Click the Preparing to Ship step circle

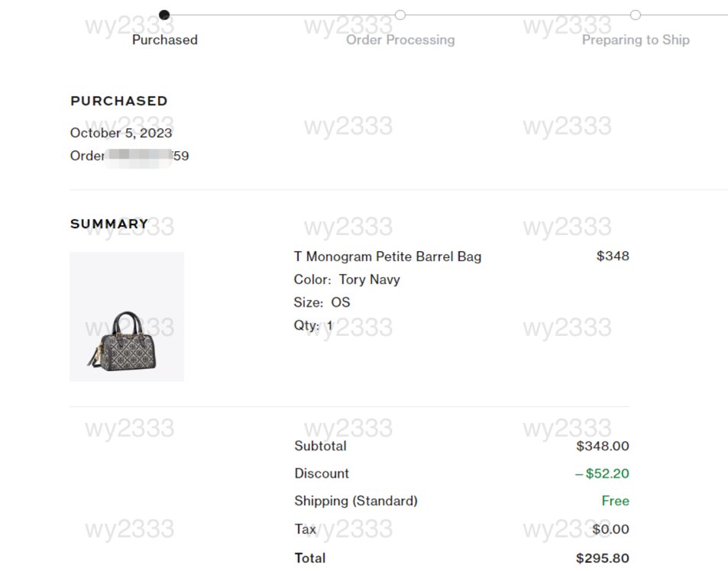pos(635,15)
